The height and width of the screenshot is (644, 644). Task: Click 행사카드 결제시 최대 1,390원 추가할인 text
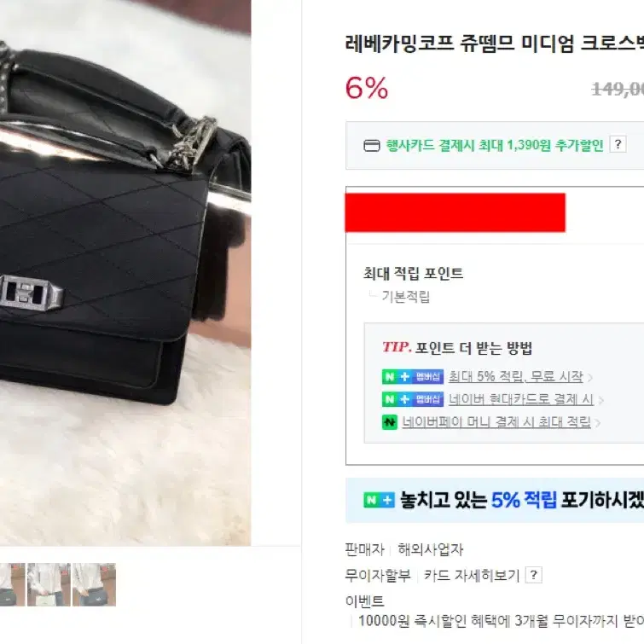pos(495,145)
